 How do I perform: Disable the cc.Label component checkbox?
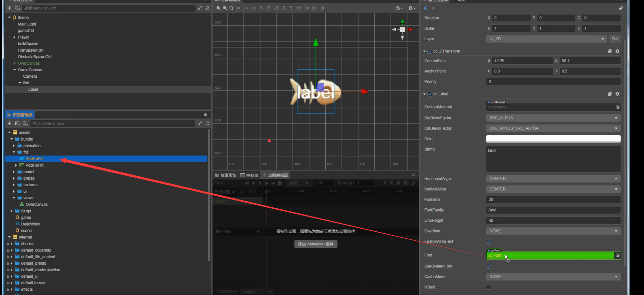[x=430, y=94]
